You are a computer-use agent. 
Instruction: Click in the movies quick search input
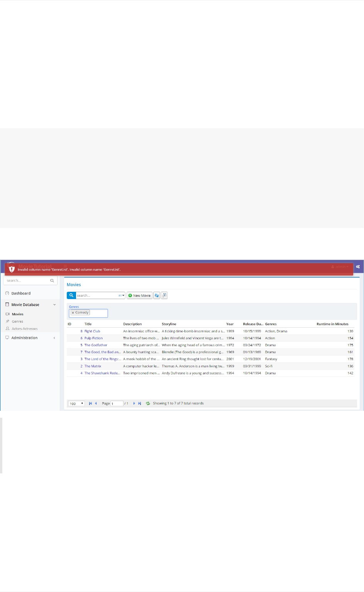97,296
